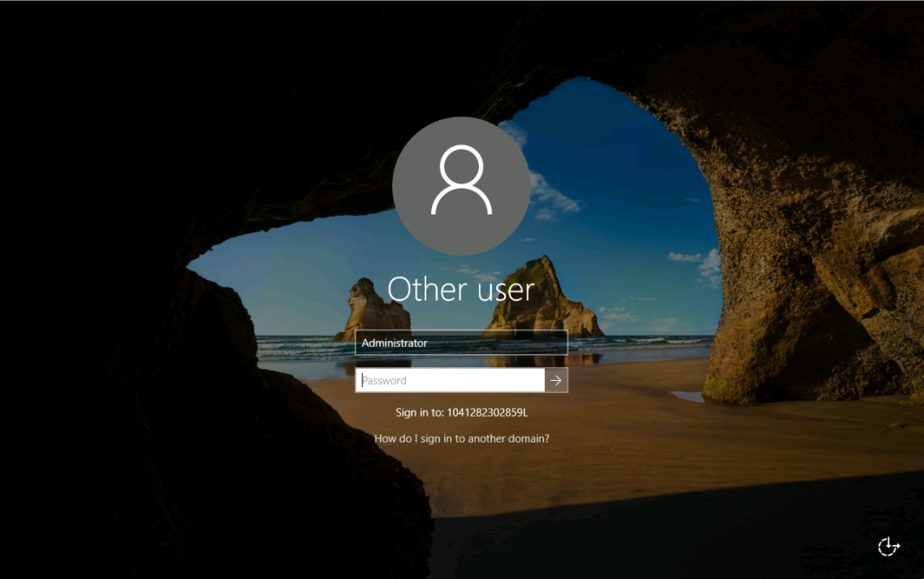924x579 pixels.
Task: Click the 'another domain?' help link
Action: pos(508,439)
